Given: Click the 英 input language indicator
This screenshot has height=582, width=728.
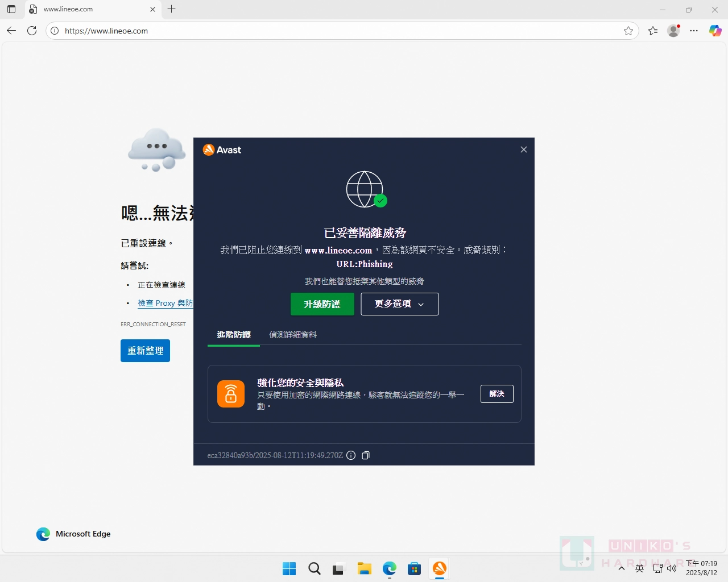Looking at the screenshot, I should 639,568.
